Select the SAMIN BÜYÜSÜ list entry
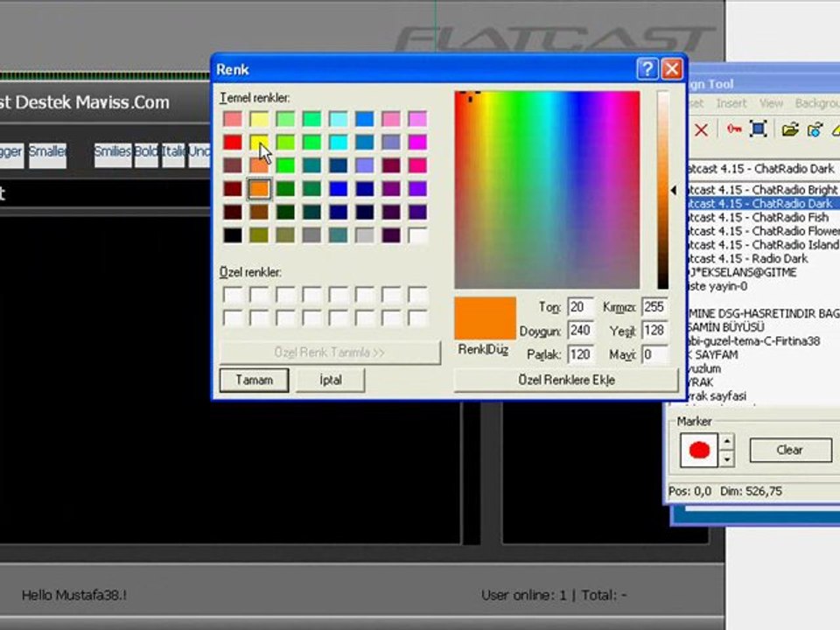The height and width of the screenshot is (630, 840). [763, 327]
